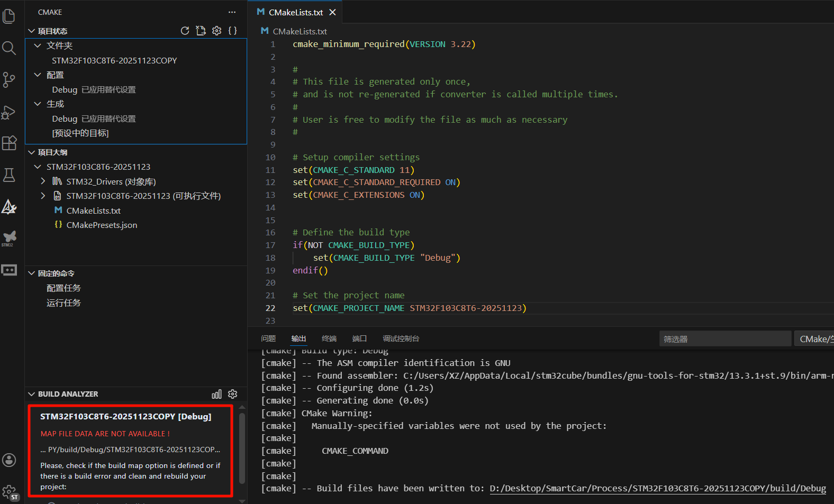The width and height of the screenshot is (834, 504).
Task: Open the STM32 butterfly extension view
Action: click(x=9, y=238)
